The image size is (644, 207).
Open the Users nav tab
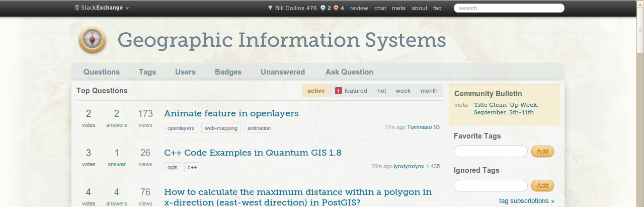click(185, 72)
